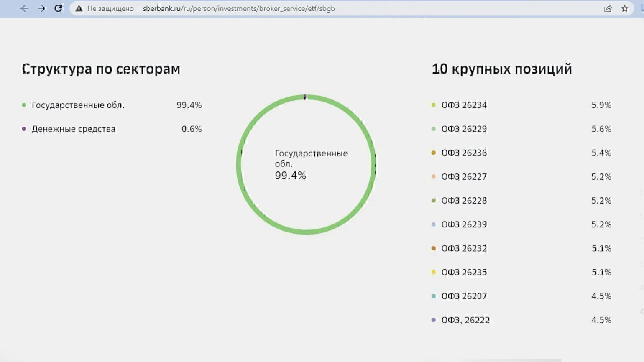This screenshot has width=644, height=362.
Task: Click the yellow dot beside ОФЗ 26235
Action: point(434,272)
